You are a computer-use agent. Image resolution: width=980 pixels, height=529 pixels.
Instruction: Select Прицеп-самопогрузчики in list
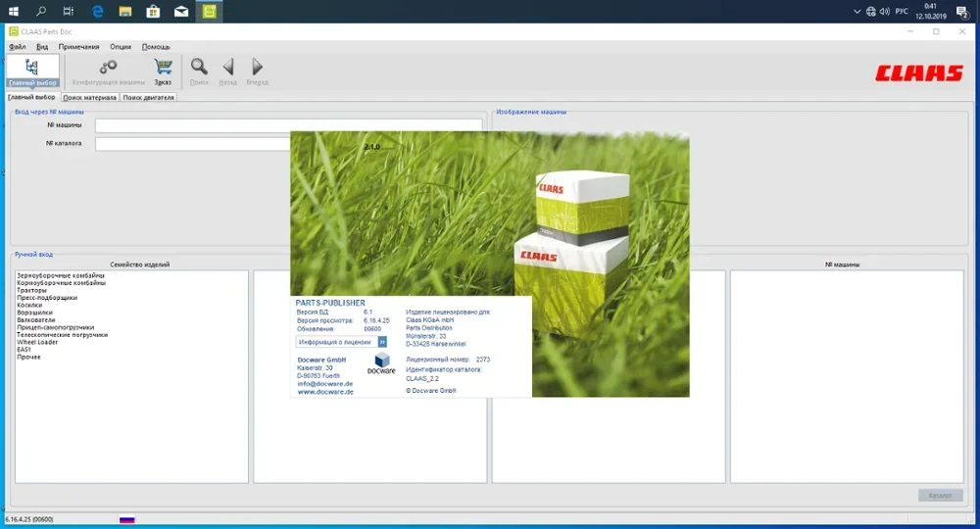[x=55, y=327]
